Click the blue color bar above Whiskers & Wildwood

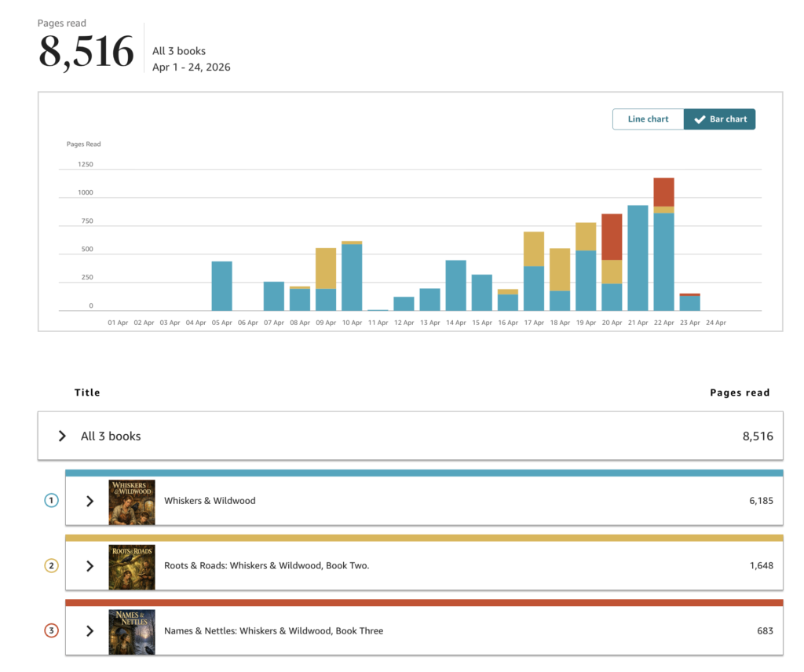(x=424, y=473)
